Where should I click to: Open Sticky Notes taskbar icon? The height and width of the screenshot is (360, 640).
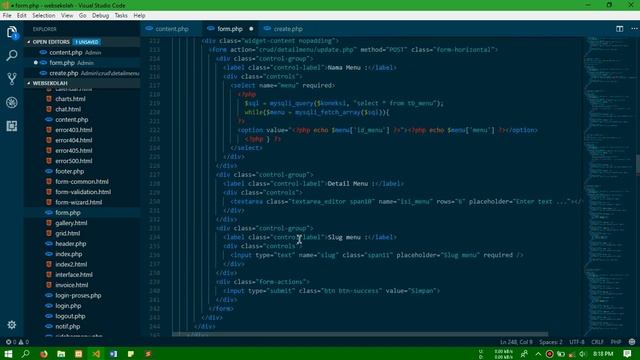point(131,353)
